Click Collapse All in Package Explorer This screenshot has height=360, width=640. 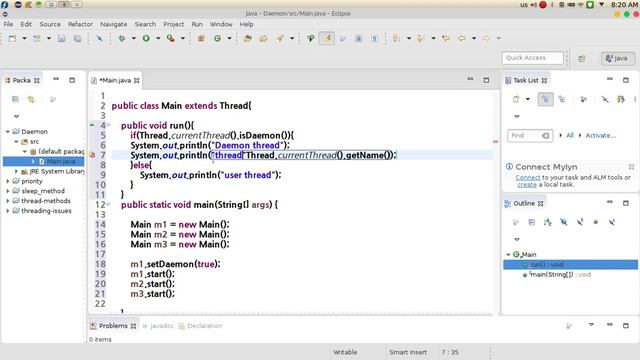point(15,99)
